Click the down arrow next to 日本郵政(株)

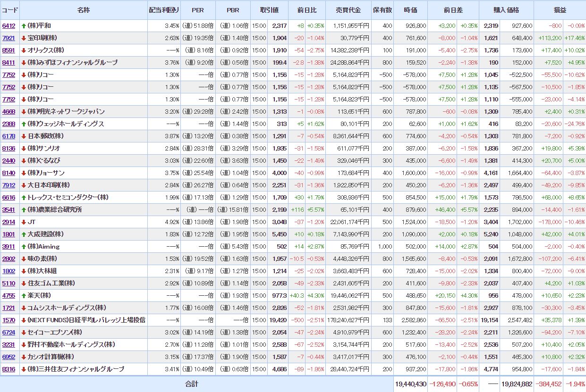coord(24,136)
